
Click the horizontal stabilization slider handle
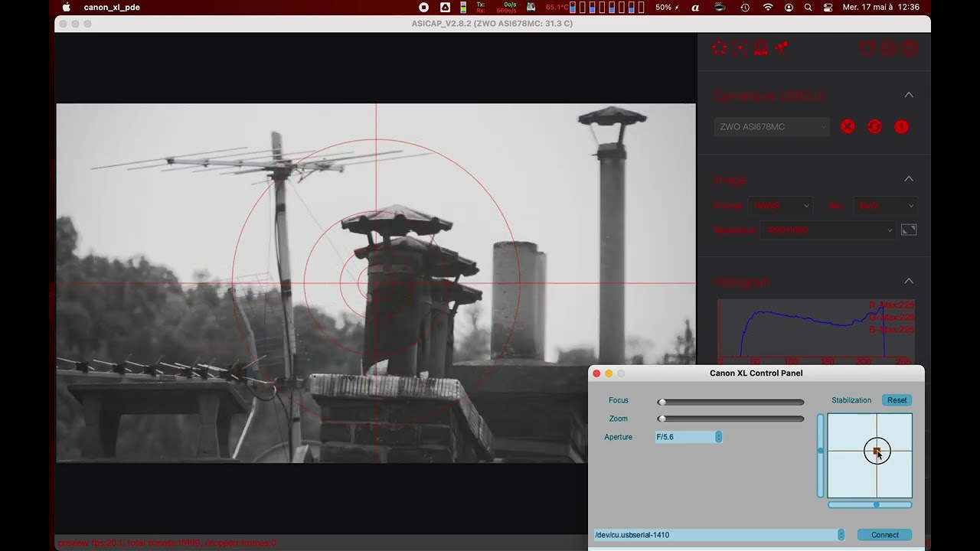(x=877, y=505)
